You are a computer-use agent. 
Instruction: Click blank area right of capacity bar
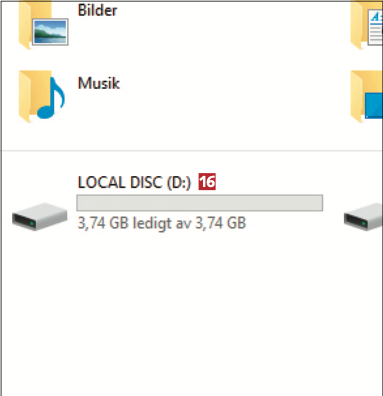tap(333, 203)
